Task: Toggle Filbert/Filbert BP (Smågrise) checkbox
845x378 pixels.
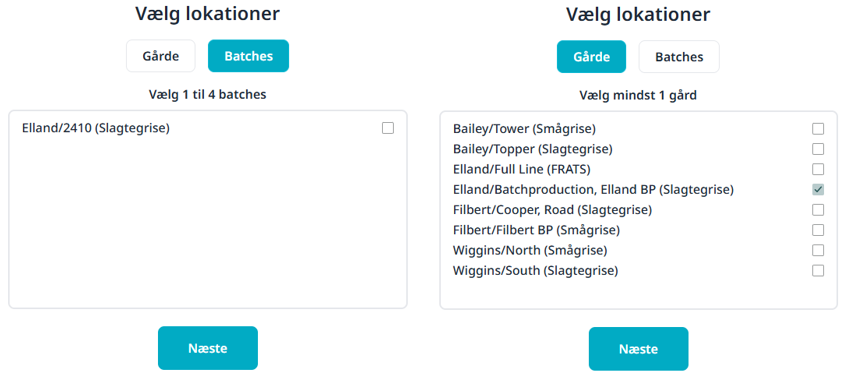Action: point(818,230)
